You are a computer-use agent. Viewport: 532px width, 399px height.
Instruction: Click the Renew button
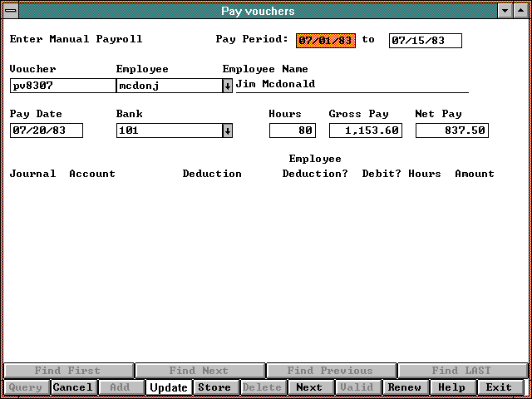(405, 387)
